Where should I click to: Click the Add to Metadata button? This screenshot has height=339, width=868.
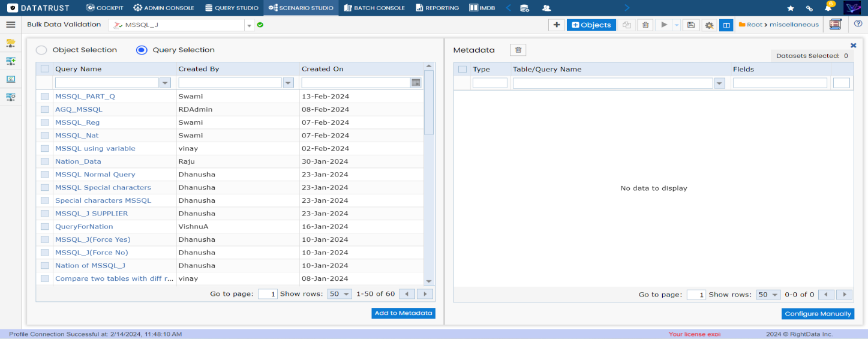click(x=403, y=313)
